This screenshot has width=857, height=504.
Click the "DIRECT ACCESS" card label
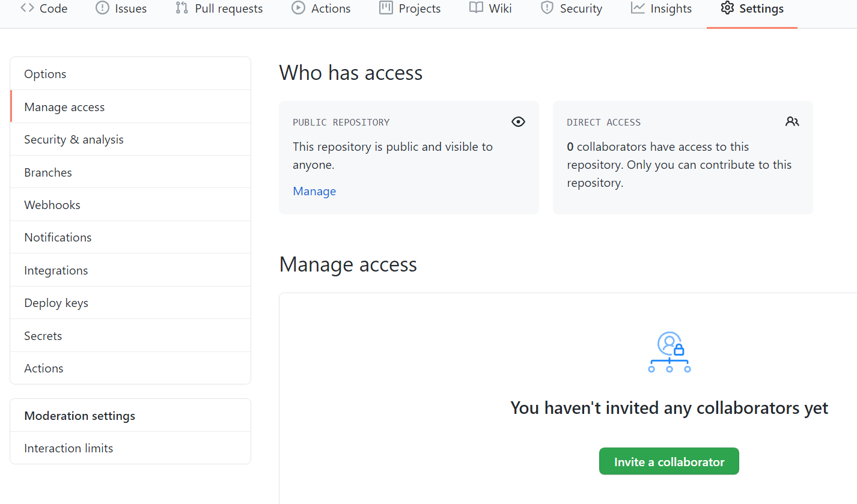click(x=604, y=122)
